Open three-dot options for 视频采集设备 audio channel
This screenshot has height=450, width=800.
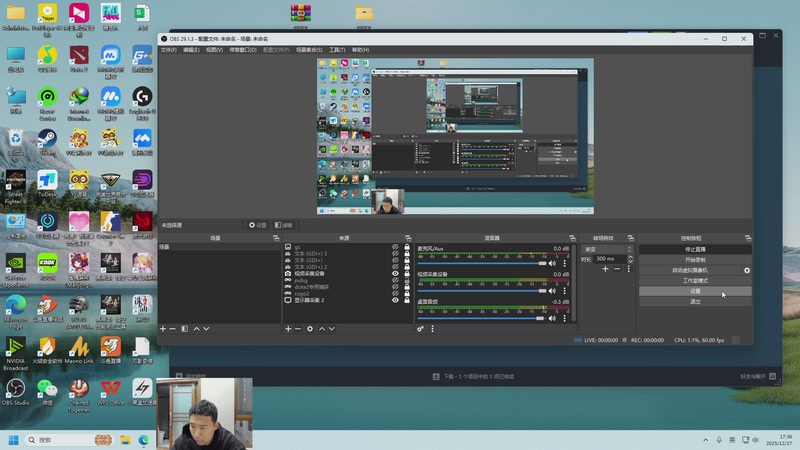click(x=564, y=291)
